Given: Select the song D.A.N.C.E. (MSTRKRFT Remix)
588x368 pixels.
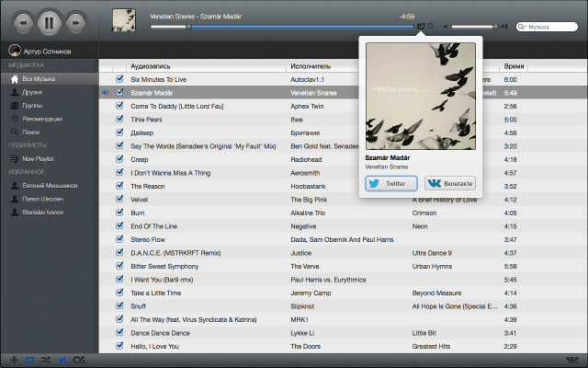Looking at the screenshot, I should [175, 253].
